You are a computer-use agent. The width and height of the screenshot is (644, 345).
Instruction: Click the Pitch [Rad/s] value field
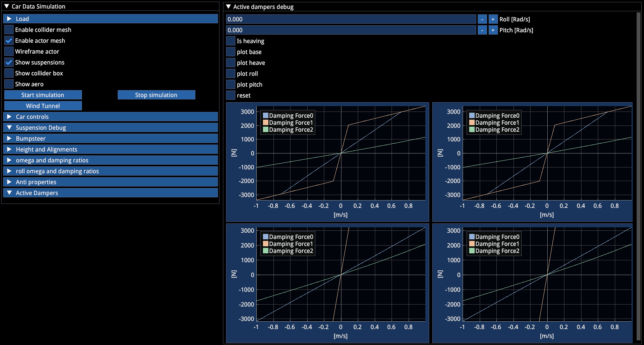pos(351,30)
